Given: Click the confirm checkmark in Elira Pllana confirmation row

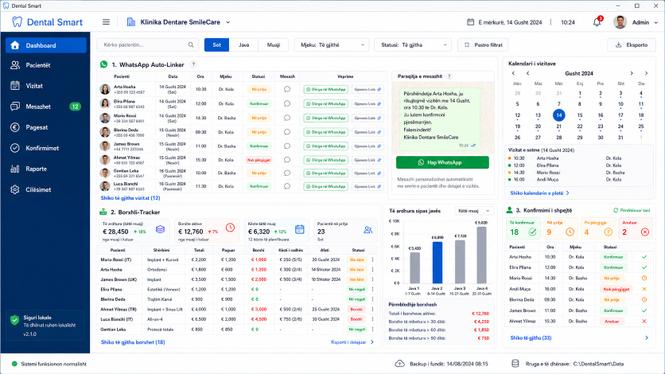Looking at the screenshot, I should [644, 268].
